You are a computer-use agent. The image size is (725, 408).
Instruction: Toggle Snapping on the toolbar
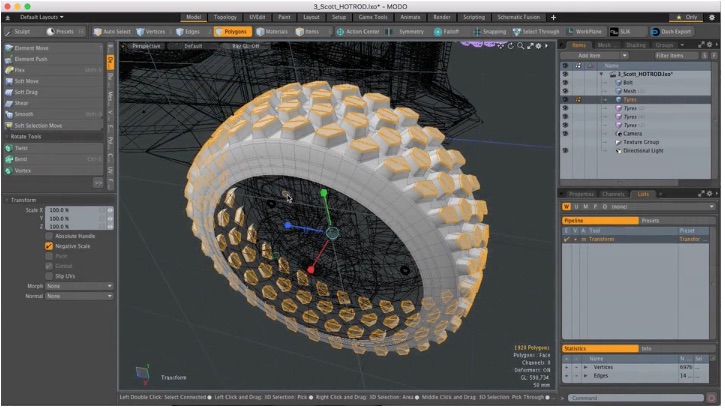coord(490,32)
